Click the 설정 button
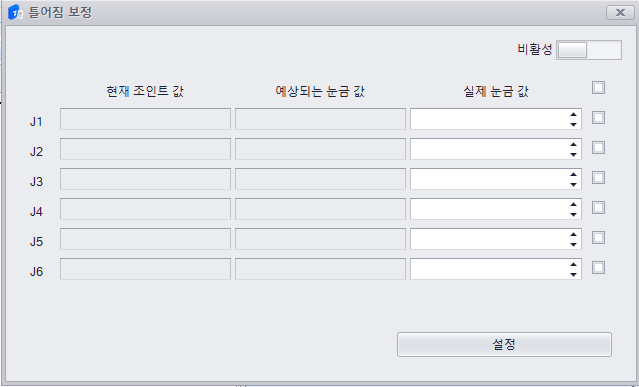The width and height of the screenshot is (639, 387). [504, 345]
